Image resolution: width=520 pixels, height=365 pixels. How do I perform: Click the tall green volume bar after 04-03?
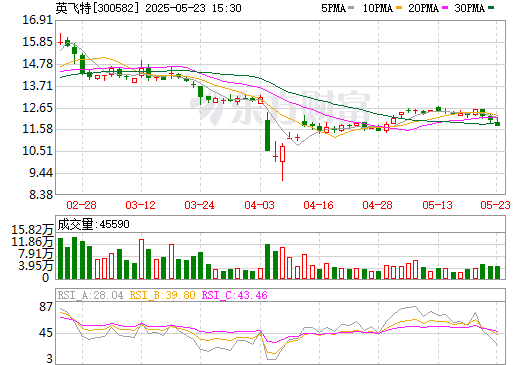[267, 261]
